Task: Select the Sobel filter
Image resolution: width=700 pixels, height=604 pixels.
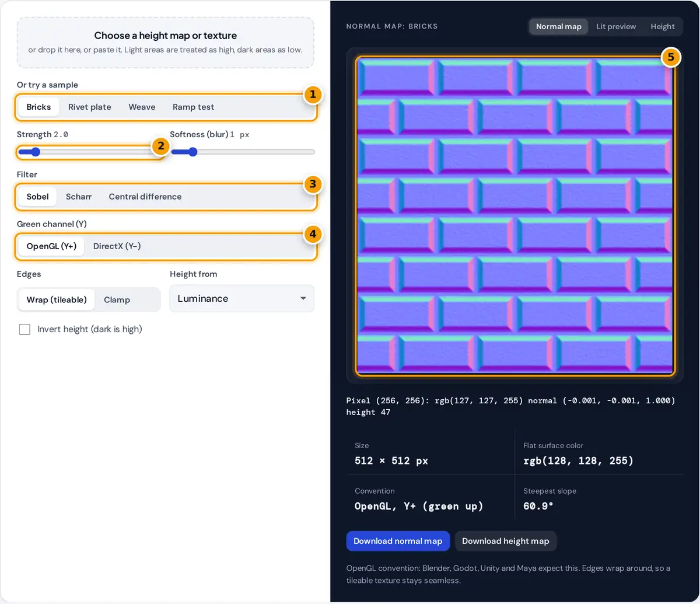Action: (x=37, y=197)
